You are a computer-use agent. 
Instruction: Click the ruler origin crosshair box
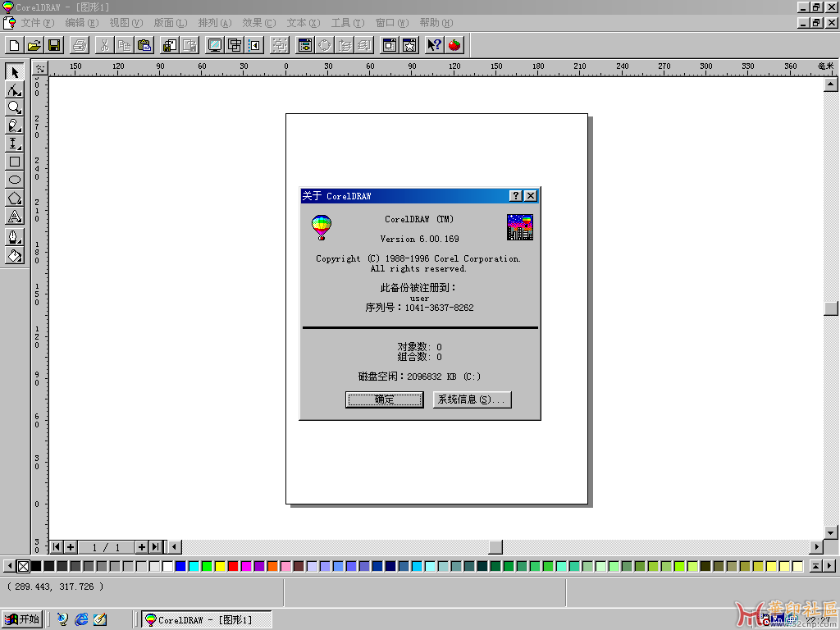click(40, 69)
